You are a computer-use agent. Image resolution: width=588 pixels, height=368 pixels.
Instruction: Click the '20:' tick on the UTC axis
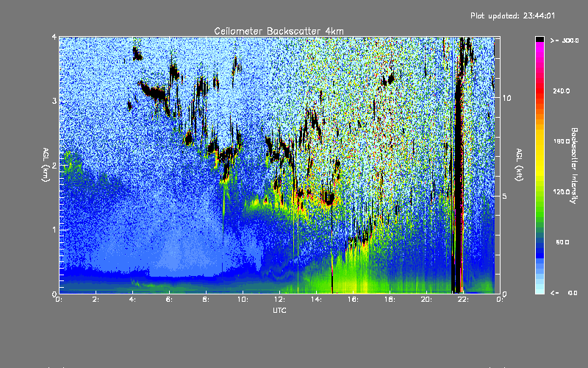click(426, 300)
